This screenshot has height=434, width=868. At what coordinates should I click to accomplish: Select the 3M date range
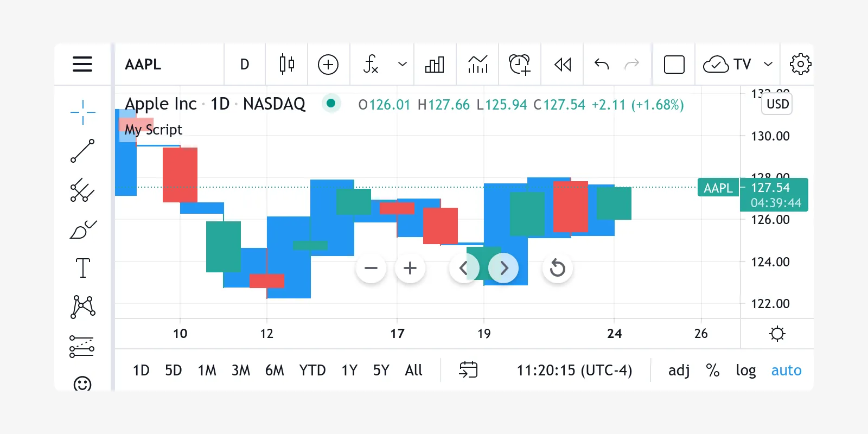pyautogui.click(x=241, y=370)
